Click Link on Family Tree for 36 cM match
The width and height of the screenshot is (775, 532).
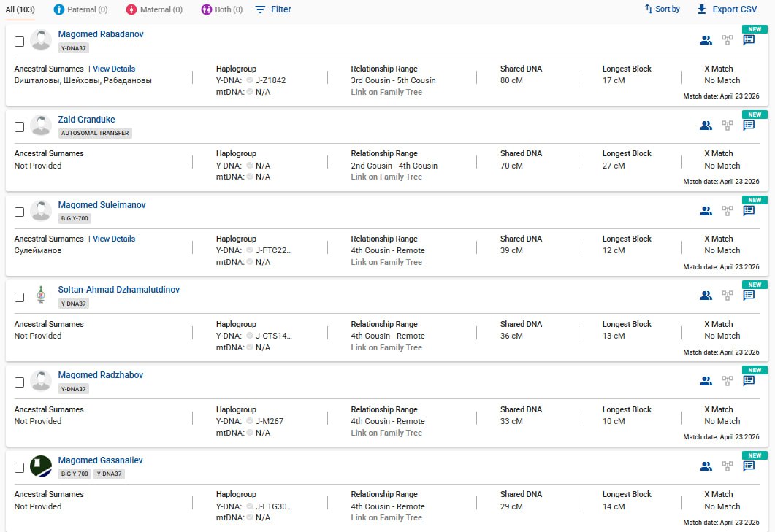coord(386,347)
